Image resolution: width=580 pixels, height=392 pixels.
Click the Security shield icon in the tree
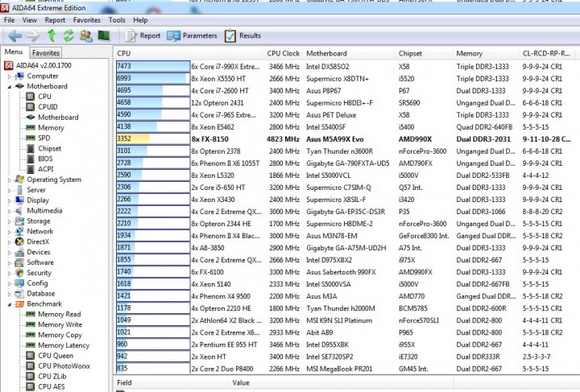[x=19, y=273]
